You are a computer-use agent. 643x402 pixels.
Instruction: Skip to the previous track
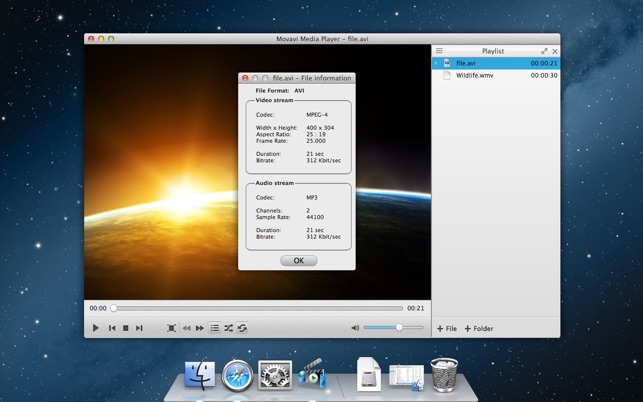click(x=112, y=328)
